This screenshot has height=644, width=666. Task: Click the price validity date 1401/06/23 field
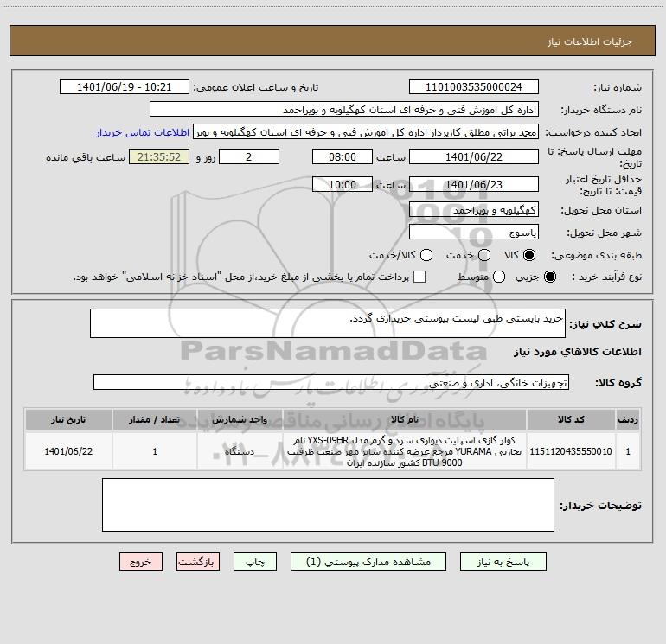tap(474, 184)
